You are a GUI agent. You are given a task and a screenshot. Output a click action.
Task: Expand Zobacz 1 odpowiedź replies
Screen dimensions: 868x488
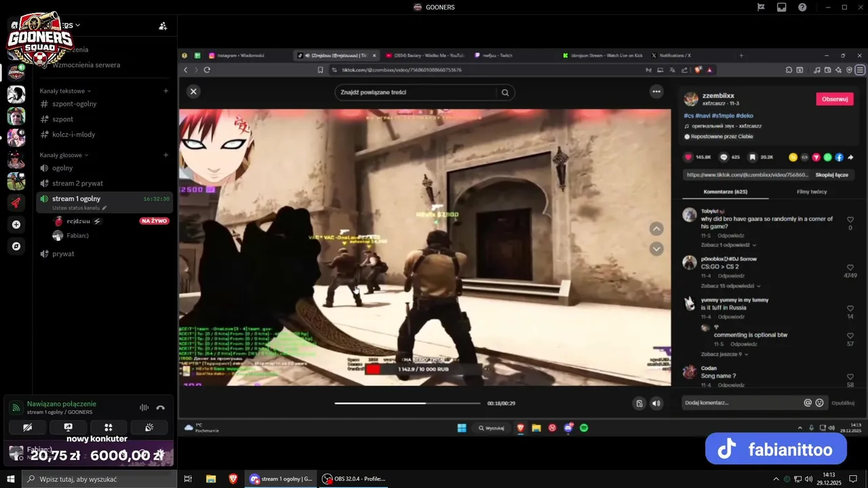tap(729, 245)
